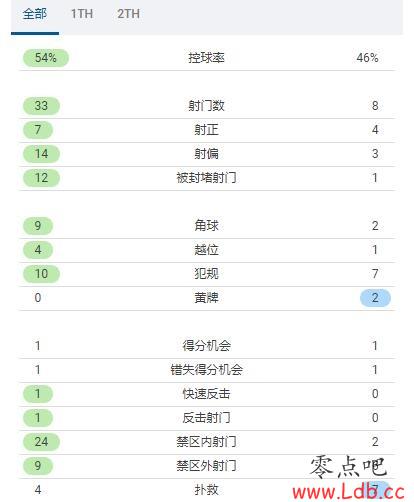
Task: Click the 33 shots green badge
Action: pyautogui.click(x=41, y=106)
